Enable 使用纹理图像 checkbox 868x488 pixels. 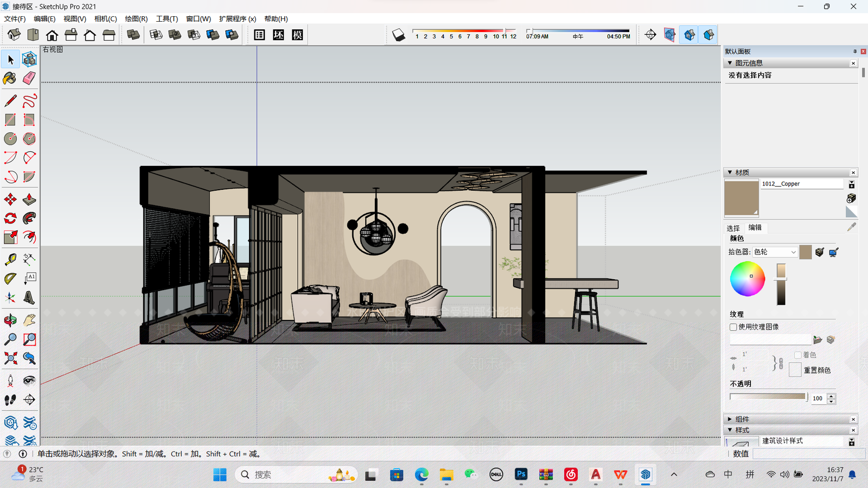click(733, 327)
